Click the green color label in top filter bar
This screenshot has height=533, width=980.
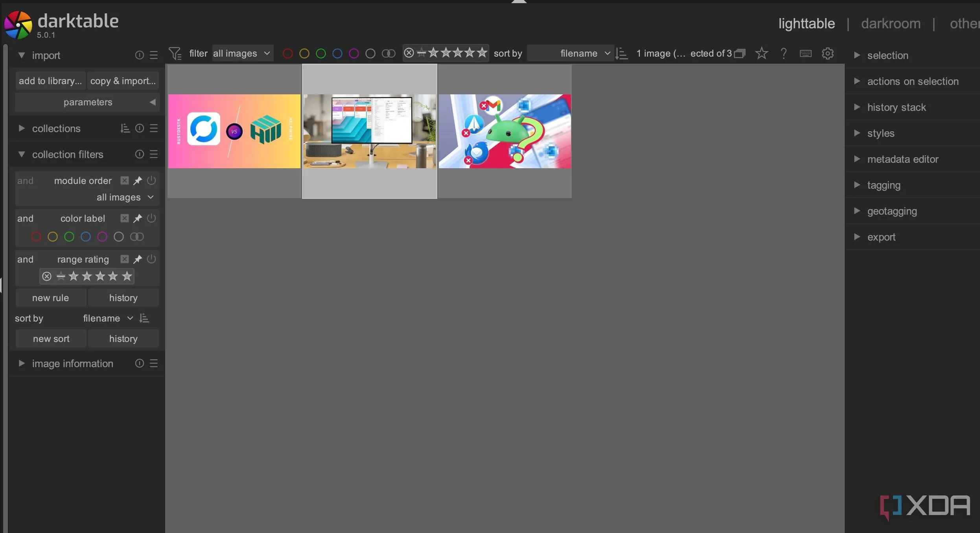click(321, 53)
